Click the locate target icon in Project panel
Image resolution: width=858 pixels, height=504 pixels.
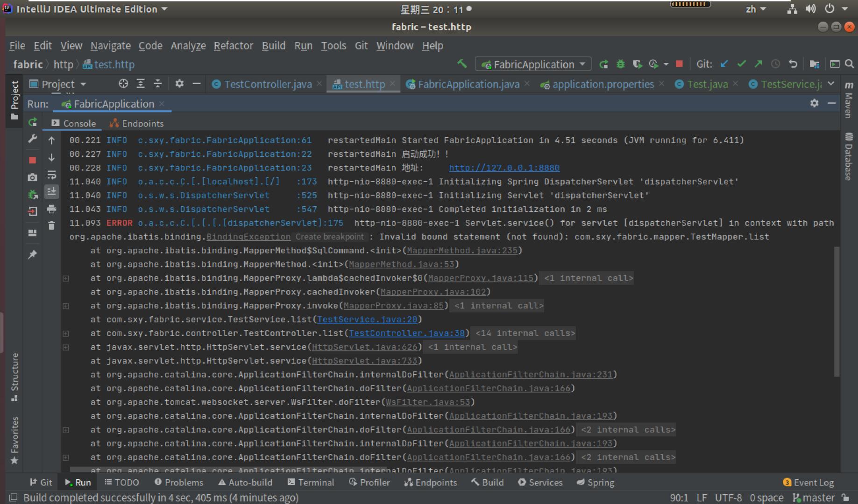coord(123,84)
